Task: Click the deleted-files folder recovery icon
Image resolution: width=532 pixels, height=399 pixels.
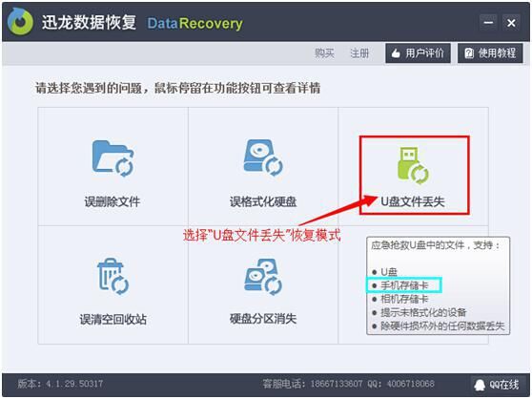Action: click(x=113, y=158)
